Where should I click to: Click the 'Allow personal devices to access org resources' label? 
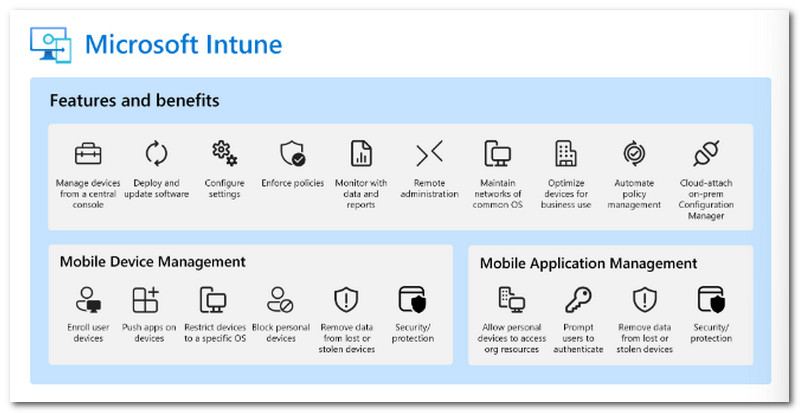click(512, 338)
